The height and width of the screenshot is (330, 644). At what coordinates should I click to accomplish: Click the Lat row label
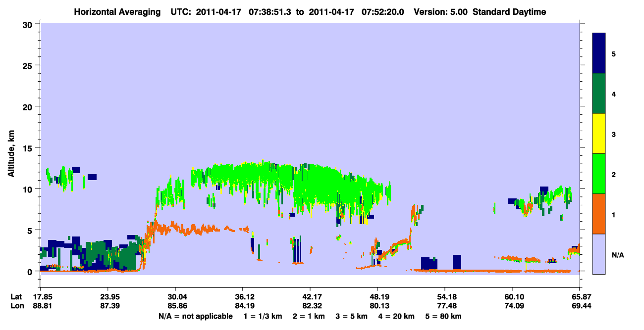click(x=16, y=297)
